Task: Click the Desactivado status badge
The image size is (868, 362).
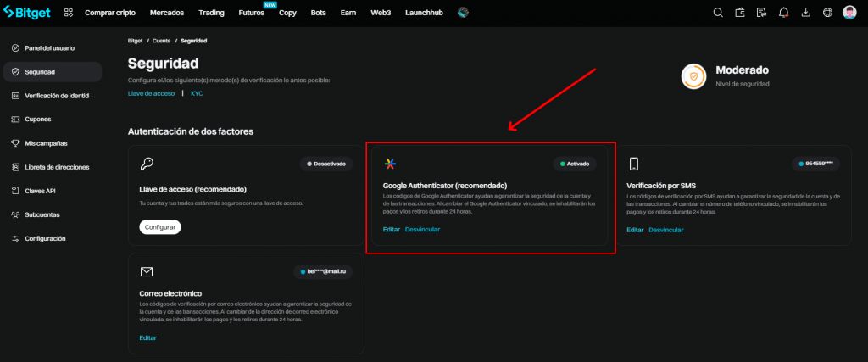Action: [x=326, y=164]
